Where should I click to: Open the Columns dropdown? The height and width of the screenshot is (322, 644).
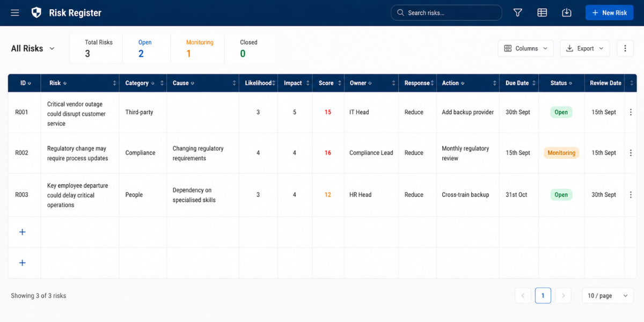525,48
